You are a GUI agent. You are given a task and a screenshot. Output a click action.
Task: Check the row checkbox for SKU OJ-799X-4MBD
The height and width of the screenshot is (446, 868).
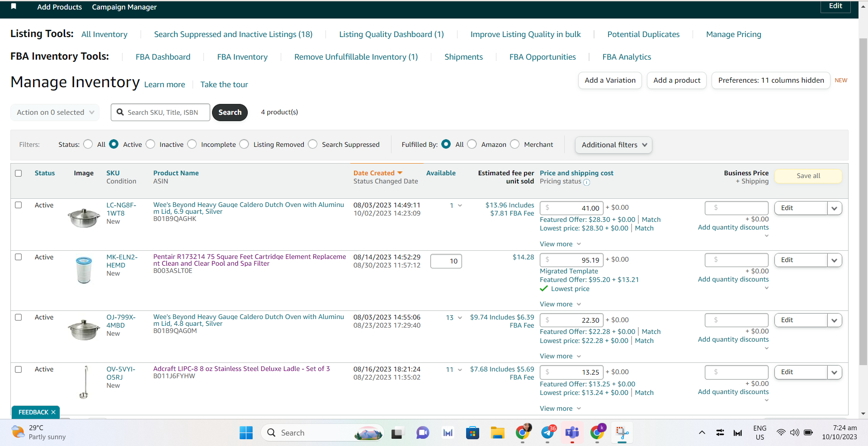pyautogui.click(x=19, y=317)
